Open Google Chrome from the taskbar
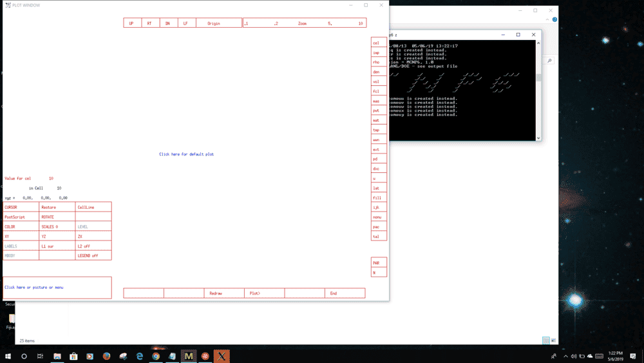Screen dimensions: 644x363 tap(156, 356)
